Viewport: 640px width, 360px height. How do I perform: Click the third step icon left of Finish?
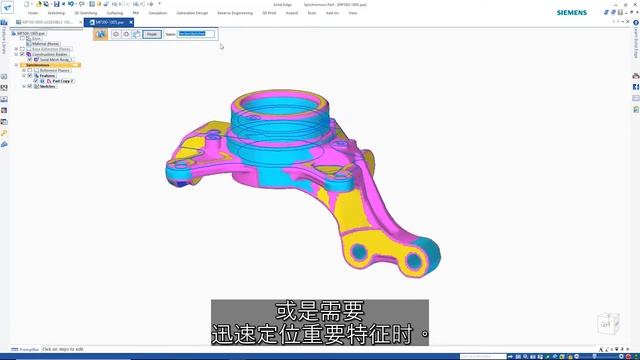click(x=136, y=34)
